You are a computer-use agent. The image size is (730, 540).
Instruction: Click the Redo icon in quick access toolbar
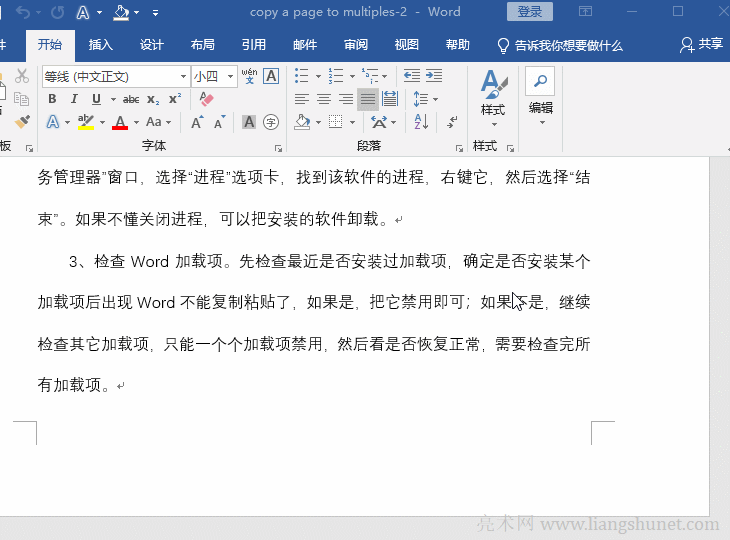(57, 13)
